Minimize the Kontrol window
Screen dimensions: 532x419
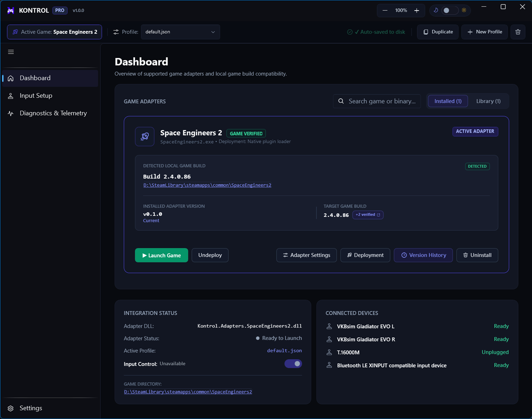(484, 7)
